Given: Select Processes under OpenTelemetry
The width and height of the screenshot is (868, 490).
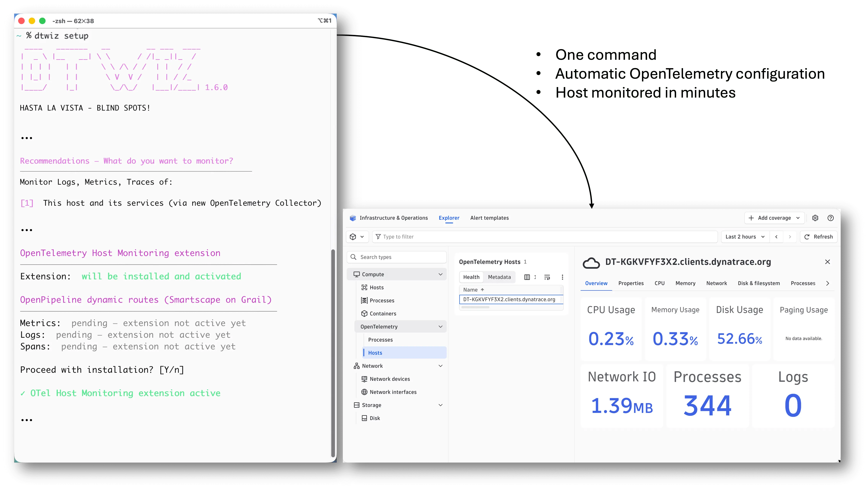Looking at the screenshot, I should (380, 340).
